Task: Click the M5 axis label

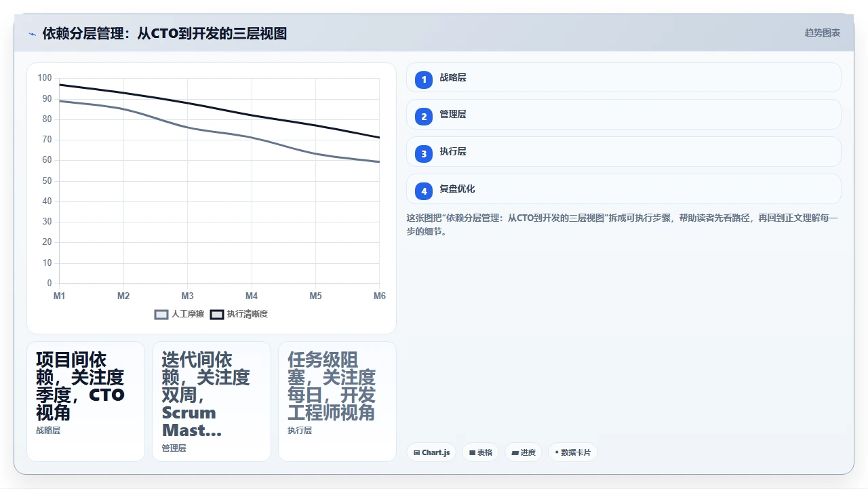Action: pos(315,296)
